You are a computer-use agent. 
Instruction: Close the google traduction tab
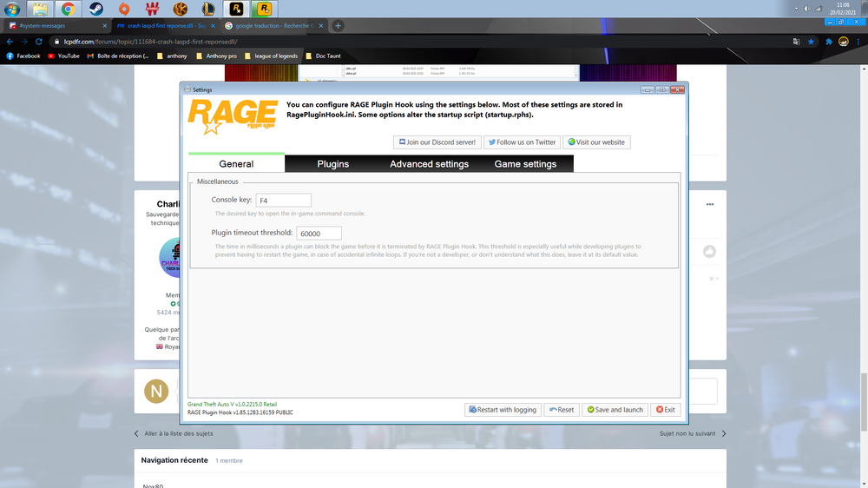(x=320, y=25)
